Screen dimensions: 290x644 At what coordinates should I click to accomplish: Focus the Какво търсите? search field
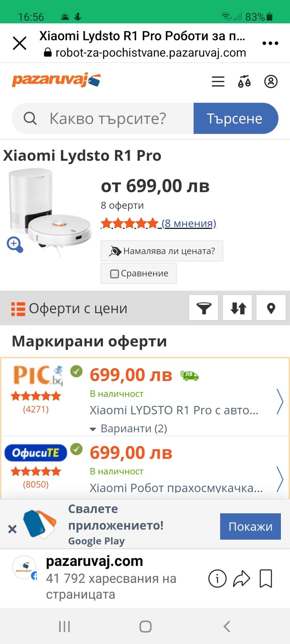[103, 119]
